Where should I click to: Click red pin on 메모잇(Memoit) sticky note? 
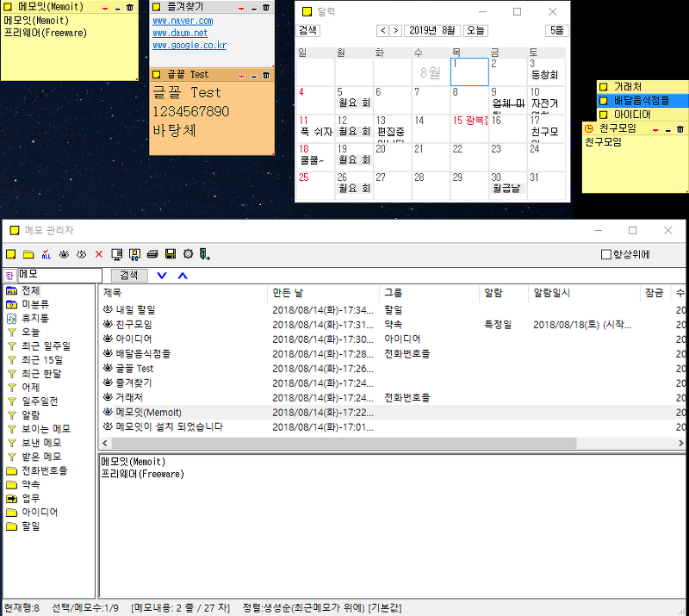[x=104, y=8]
